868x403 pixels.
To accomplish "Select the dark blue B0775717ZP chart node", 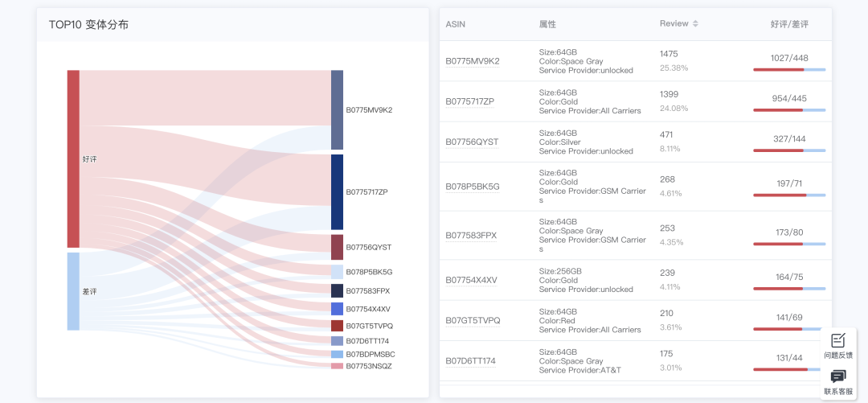I will click(x=337, y=192).
